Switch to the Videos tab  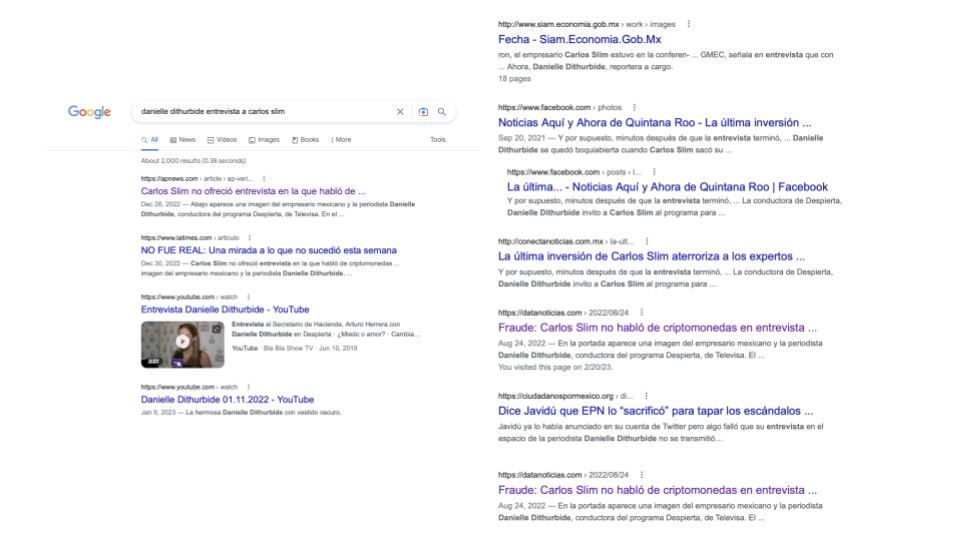[x=222, y=140]
